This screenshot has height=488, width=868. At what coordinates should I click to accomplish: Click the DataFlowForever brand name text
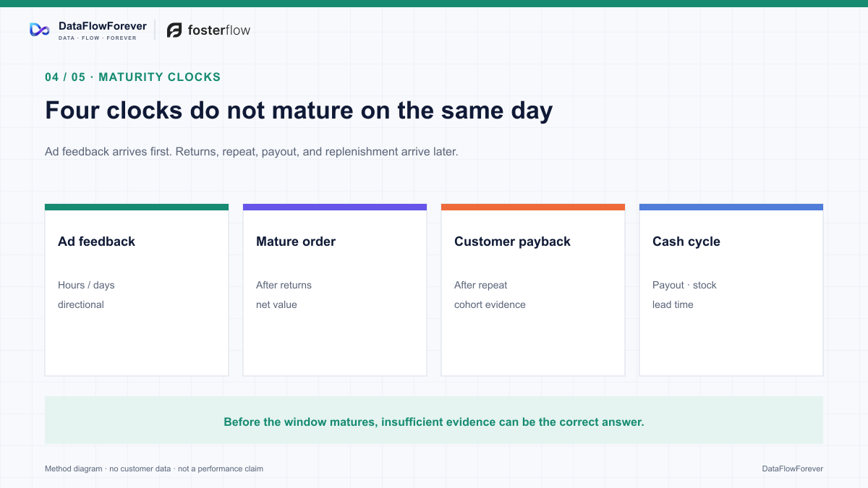[x=103, y=26]
